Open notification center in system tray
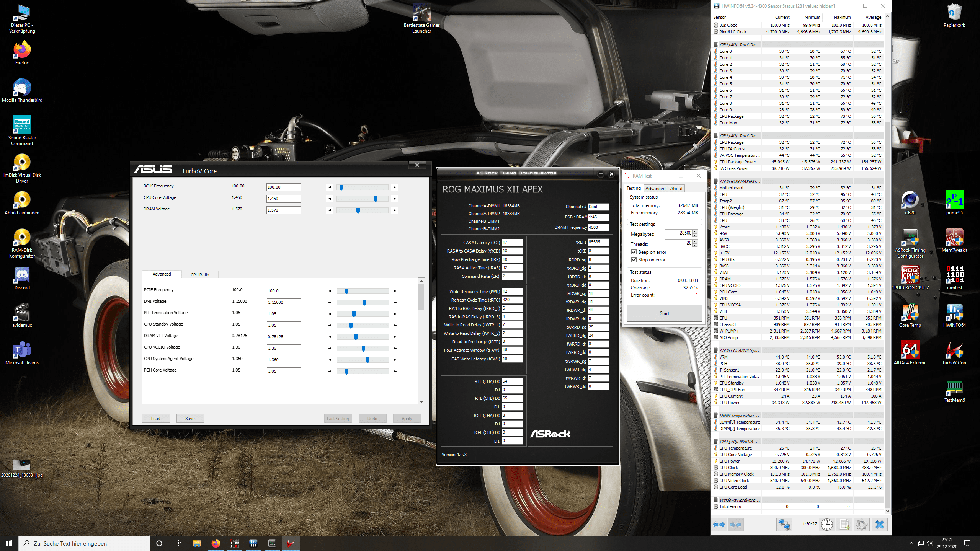 [967, 543]
